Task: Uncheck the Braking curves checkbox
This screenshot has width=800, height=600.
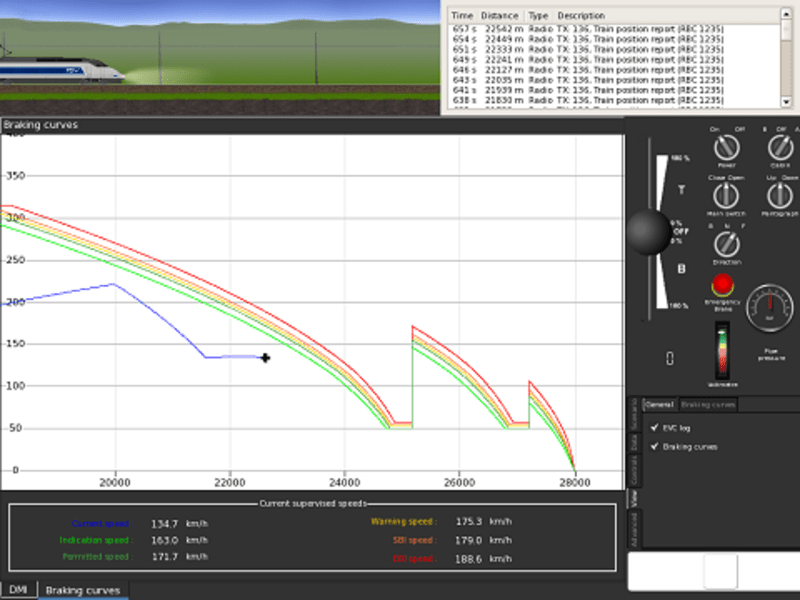Action: coord(654,447)
